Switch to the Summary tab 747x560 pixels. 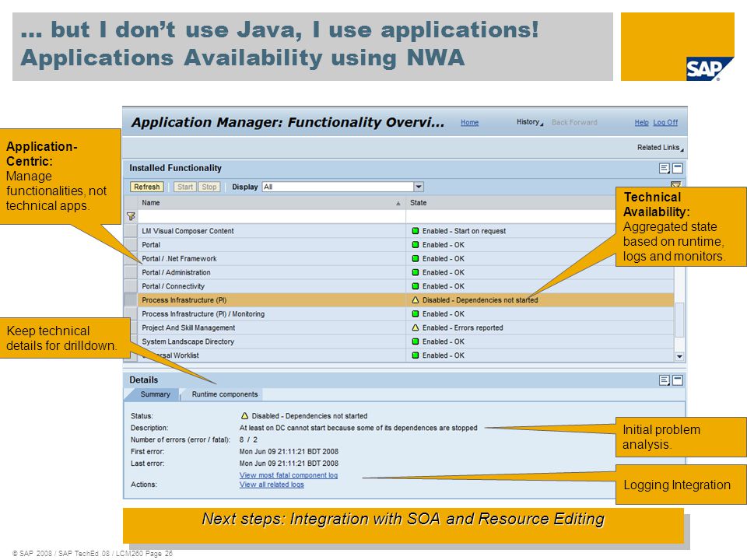(x=155, y=394)
